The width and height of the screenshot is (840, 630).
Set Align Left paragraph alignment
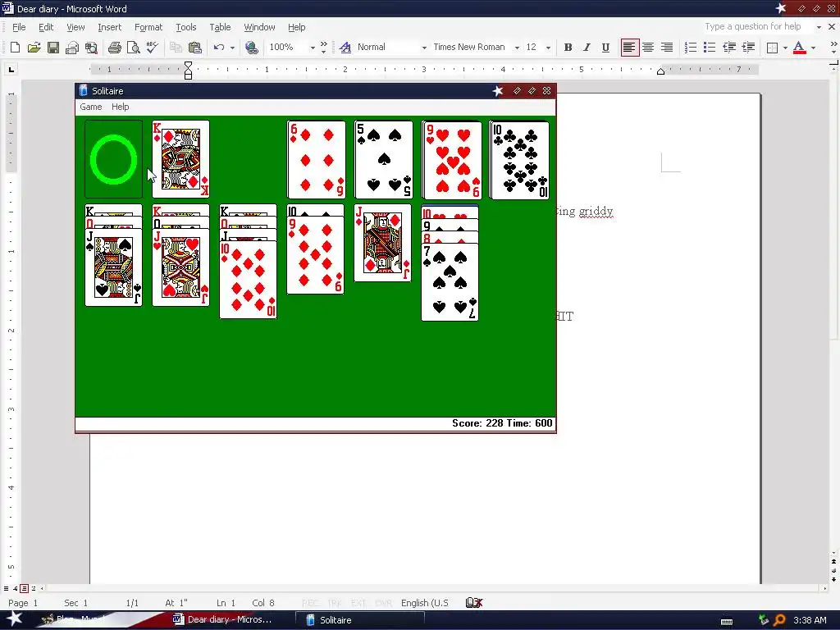pyautogui.click(x=629, y=47)
